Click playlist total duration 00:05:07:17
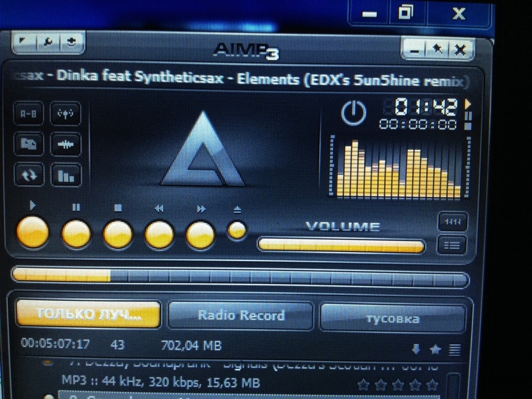Image resolution: width=532 pixels, height=399 pixels. click(x=55, y=344)
